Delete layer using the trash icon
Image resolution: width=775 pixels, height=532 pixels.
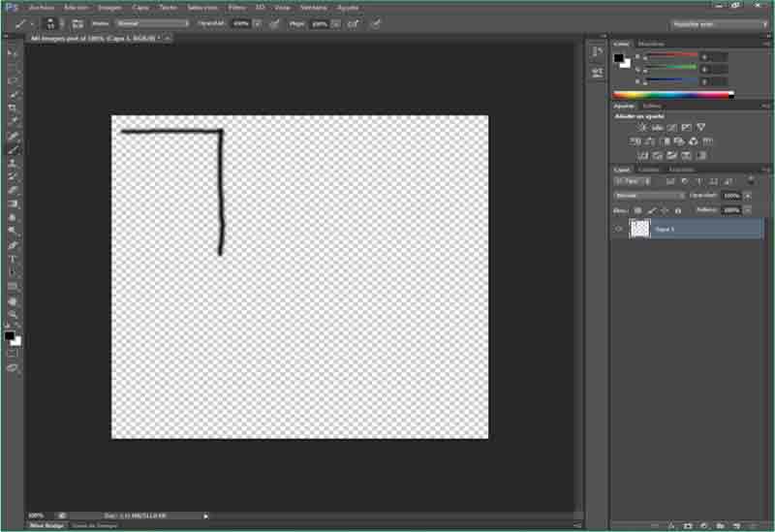tap(754, 525)
